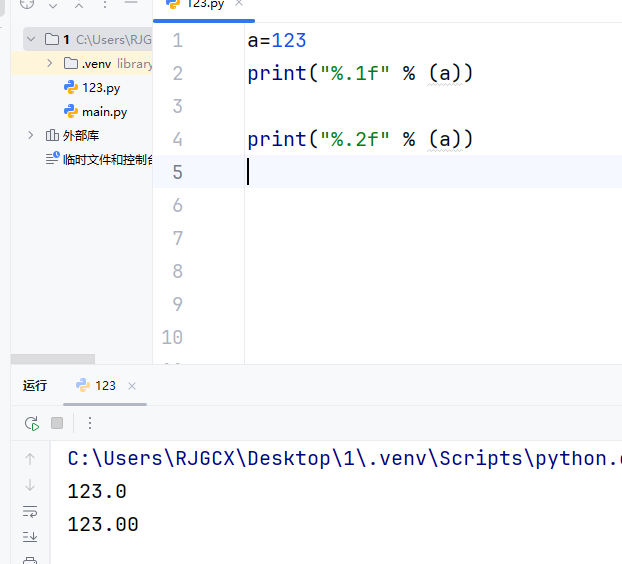The width and height of the screenshot is (622, 564).
Task: Toggle soft-wrap in run console
Action: point(30,511)
